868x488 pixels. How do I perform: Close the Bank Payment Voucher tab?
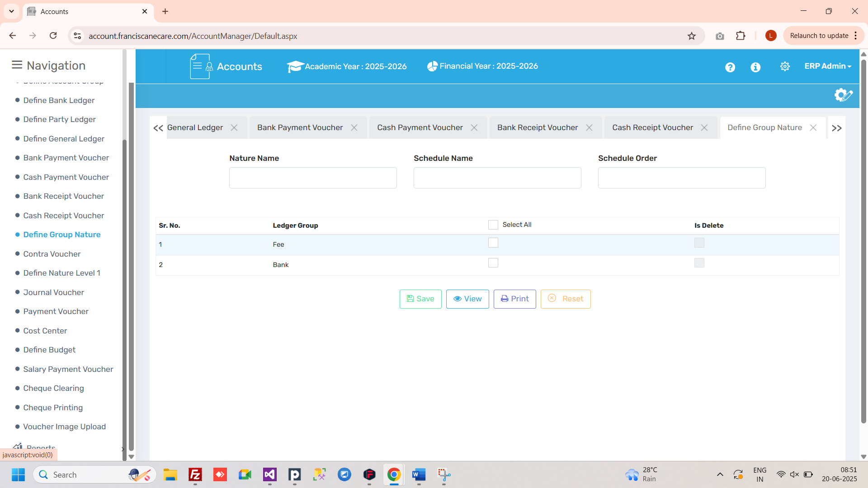click(x=354, y=128)
